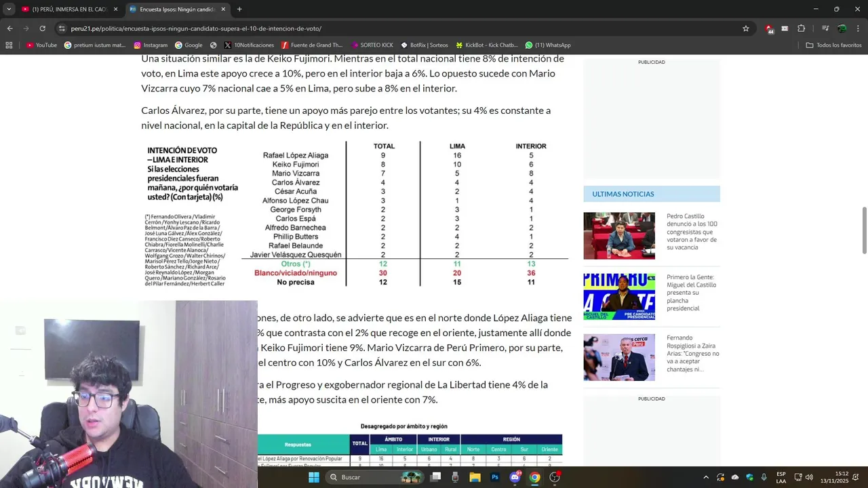Open File Explorer from the taskbar

(x=475, y=477)
